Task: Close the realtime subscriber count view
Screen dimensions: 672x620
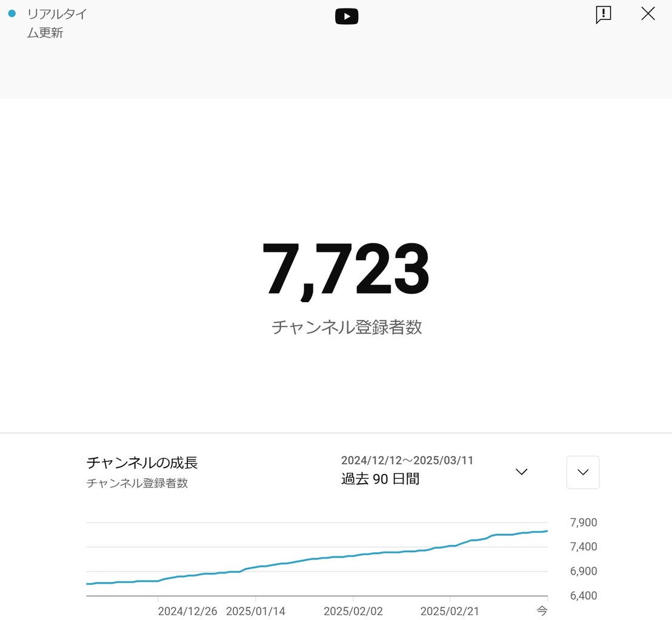Action: pyautogui.click(x=648, y=14)
